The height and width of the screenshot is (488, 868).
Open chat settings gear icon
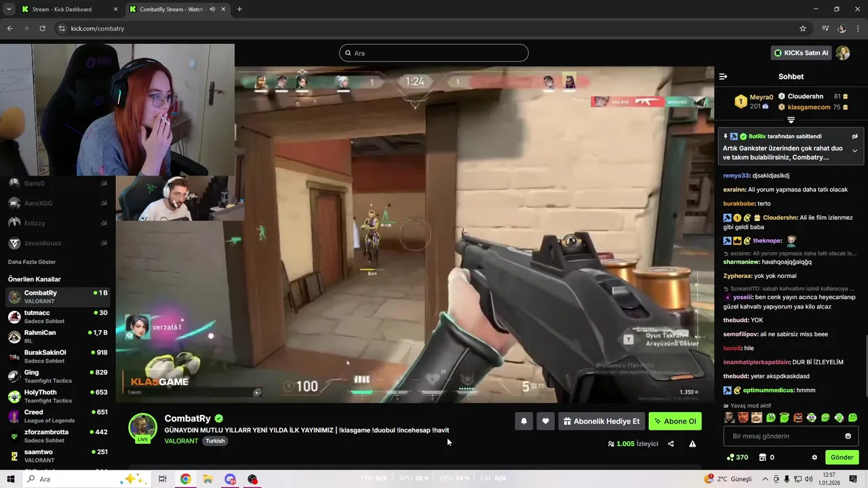pos(814,457)
